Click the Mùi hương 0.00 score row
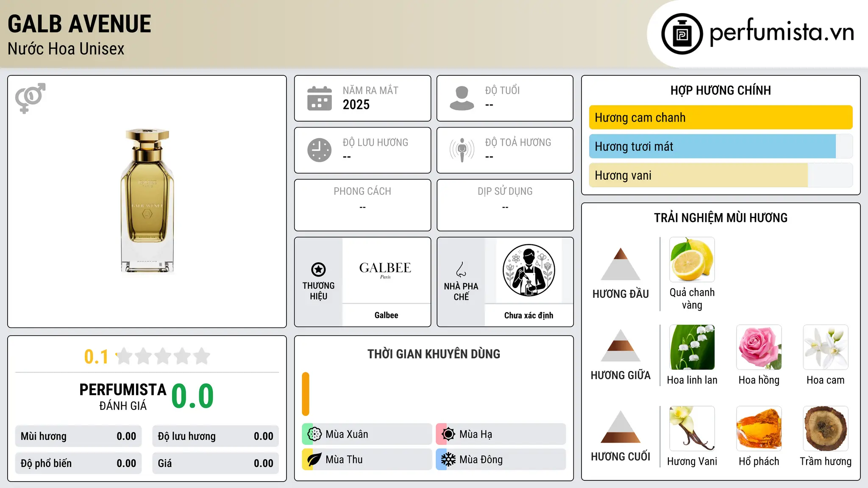Viewport: 868px width, 488px height. pyautogui.click(x=78, y=436)
